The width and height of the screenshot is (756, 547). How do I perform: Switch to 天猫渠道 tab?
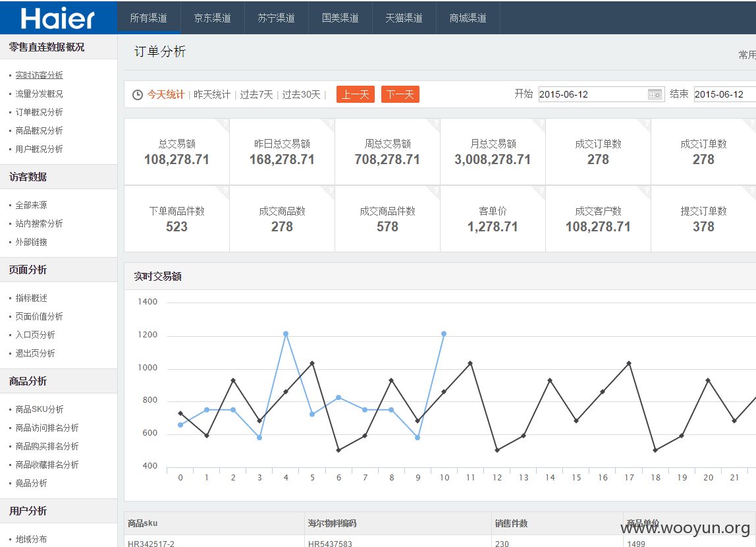pos(404,18)
